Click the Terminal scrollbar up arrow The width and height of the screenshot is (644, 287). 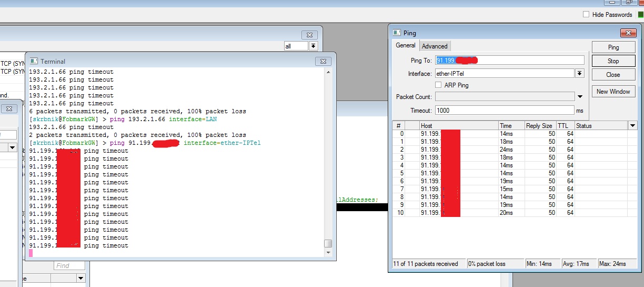(x=328, y=72)
